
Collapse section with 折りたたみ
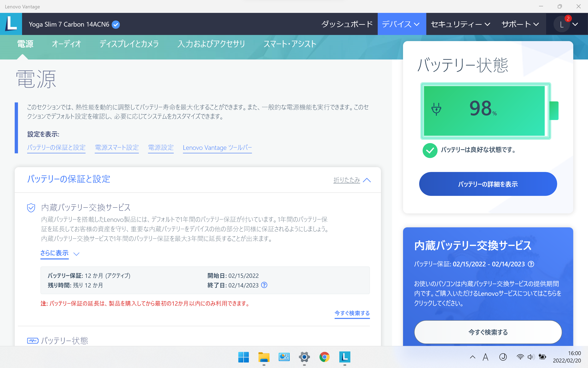click(352, 180)
